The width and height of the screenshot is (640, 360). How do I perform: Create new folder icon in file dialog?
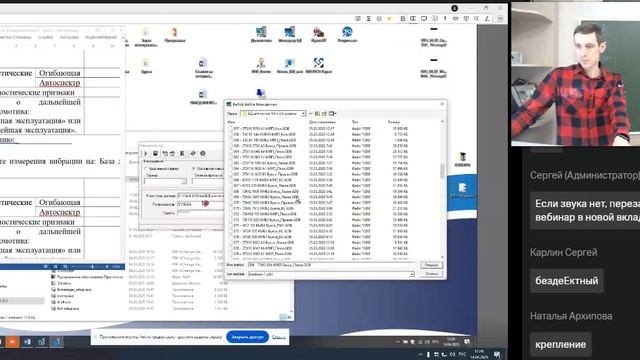tap(324, 113)
